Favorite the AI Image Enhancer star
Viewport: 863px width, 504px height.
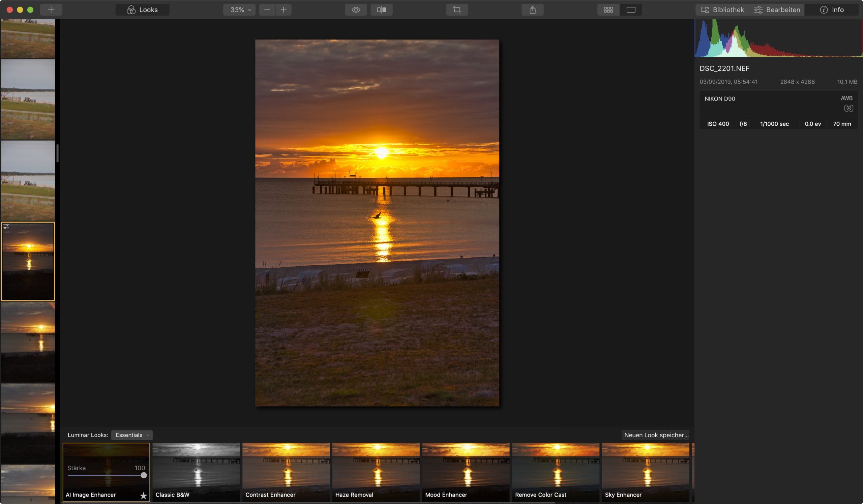coord(144,496)
